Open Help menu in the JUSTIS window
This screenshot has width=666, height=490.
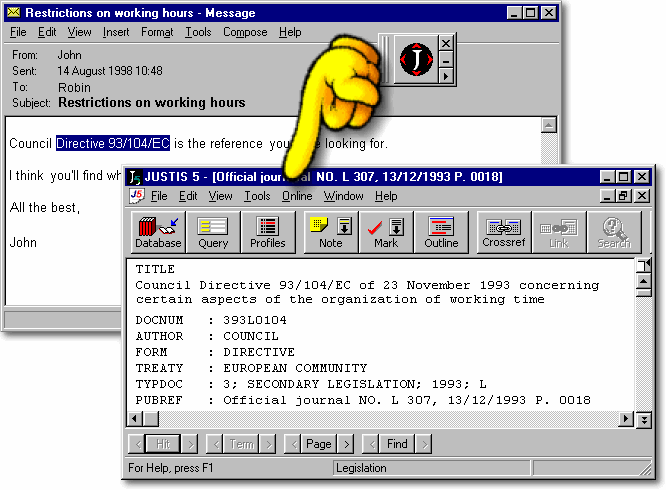(386, 196)
